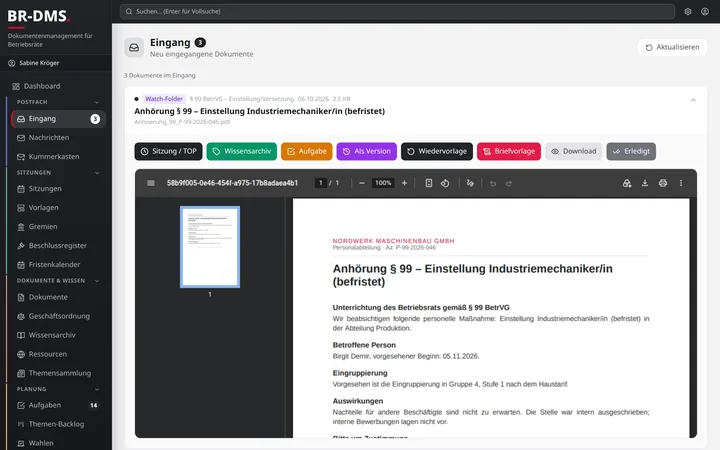Screen dimensions: 720x450
Task: Collapse the DOKUMENTE & WISSEN section
Action: coord(97,281)
